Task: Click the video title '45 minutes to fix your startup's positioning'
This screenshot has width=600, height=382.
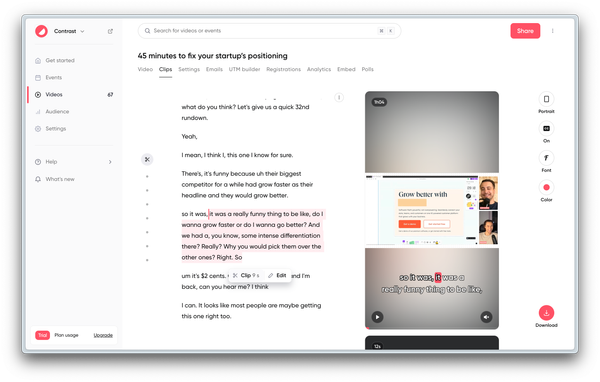Action: pyautogui.click(x=212, y=56)
